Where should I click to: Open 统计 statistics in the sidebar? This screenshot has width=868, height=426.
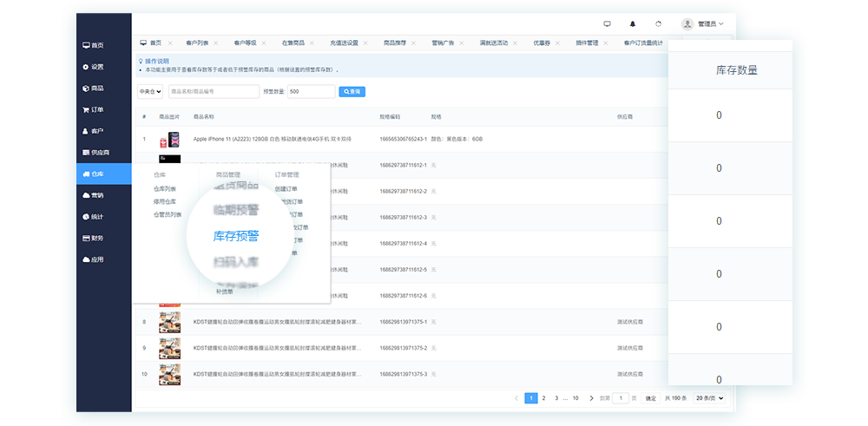[x=93, y=217]
